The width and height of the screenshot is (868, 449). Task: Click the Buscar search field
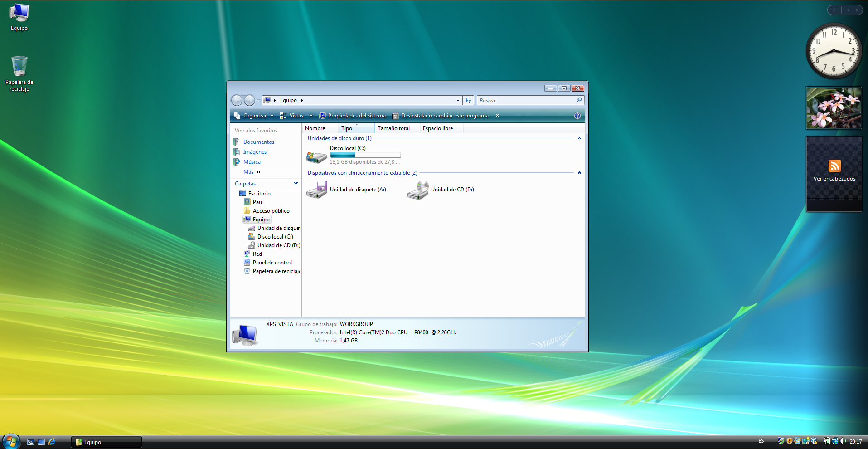[526, 100]
